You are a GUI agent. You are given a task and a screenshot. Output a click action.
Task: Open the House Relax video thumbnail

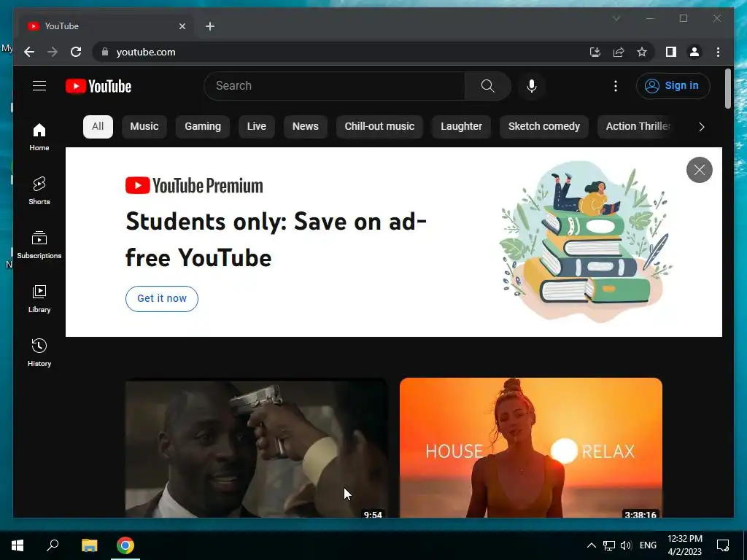click(531, 448)
